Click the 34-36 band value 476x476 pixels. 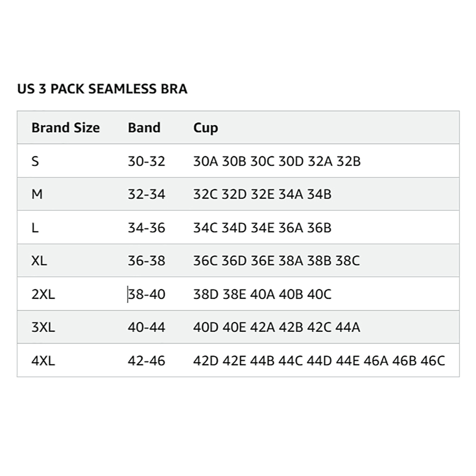point(146,228)
